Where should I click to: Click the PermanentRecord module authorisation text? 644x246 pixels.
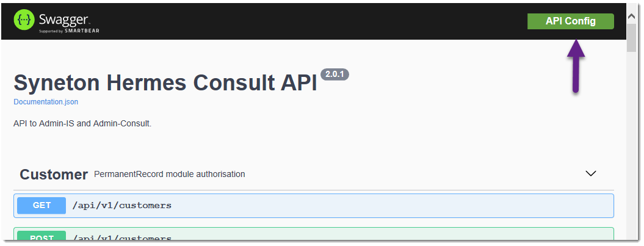[x=169, y=174]
